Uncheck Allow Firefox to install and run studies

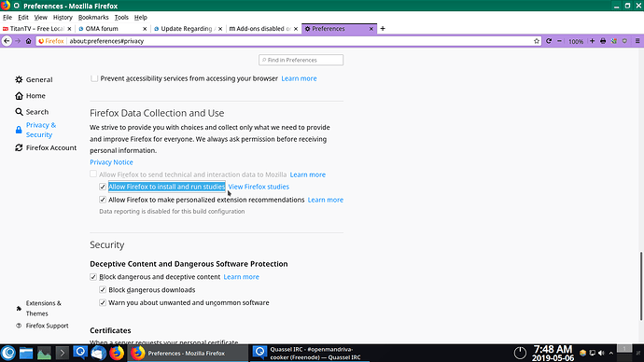pos(103,187)
